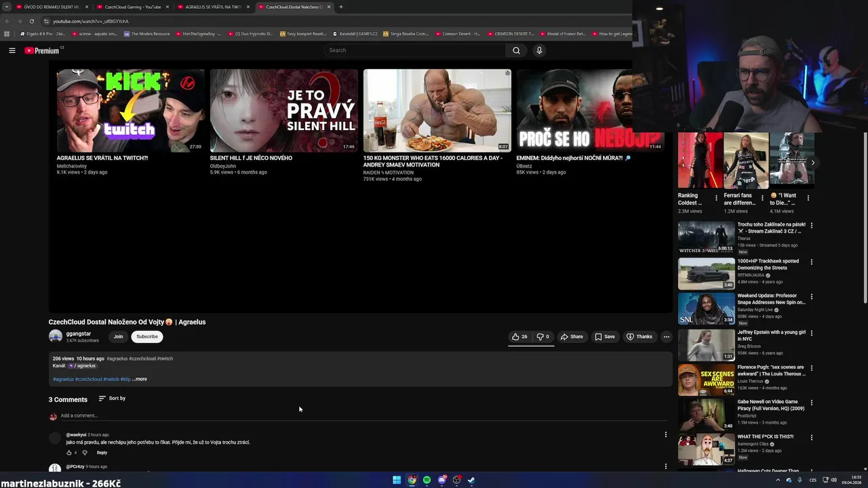Open options menu on @PCr4zy comment
Screen dimensions: 868x488
665,466
